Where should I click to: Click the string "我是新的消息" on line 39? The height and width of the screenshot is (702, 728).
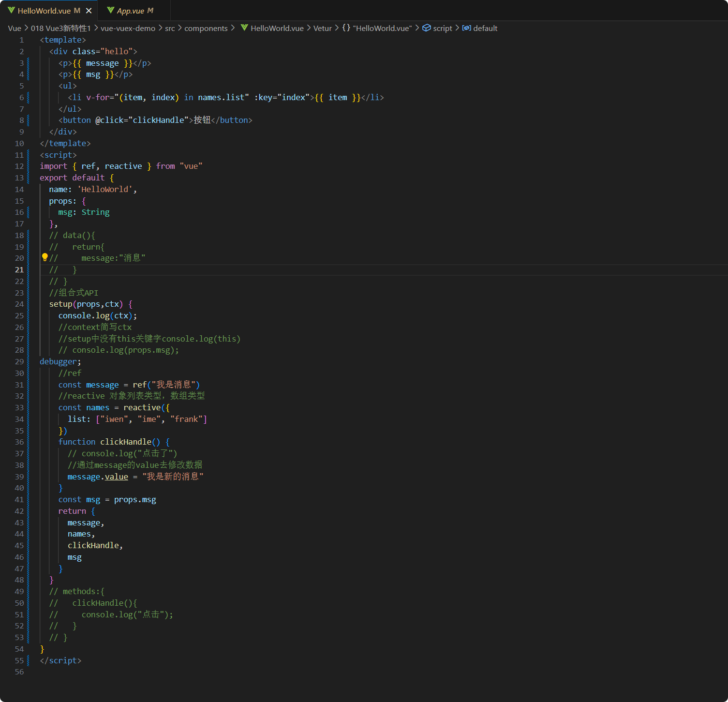(173, 477)
